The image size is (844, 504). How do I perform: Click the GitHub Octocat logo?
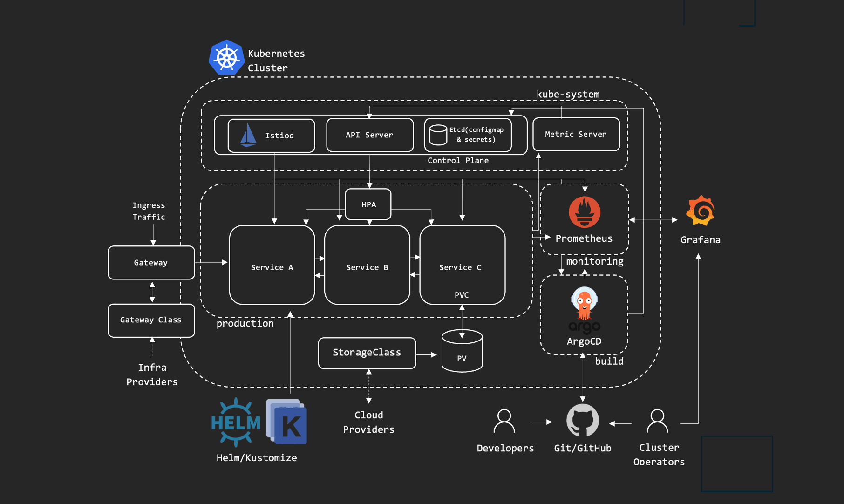(x=582, y=420)
